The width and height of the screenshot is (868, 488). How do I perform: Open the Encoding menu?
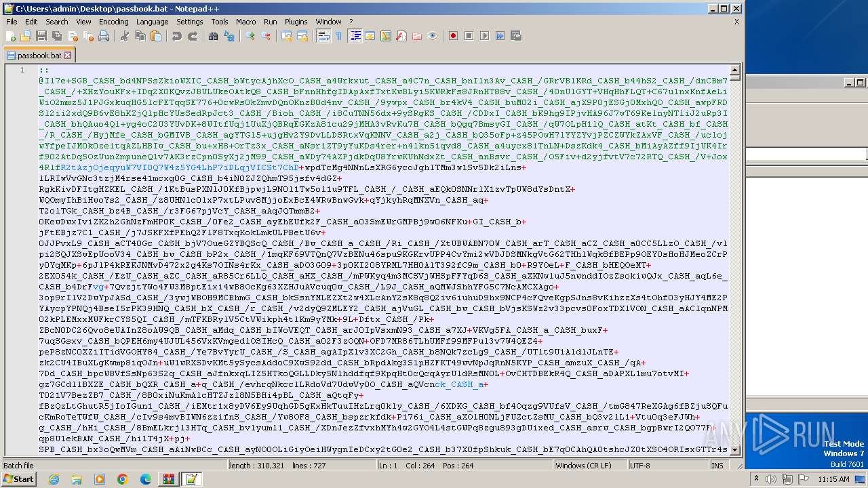coord(113,22)
